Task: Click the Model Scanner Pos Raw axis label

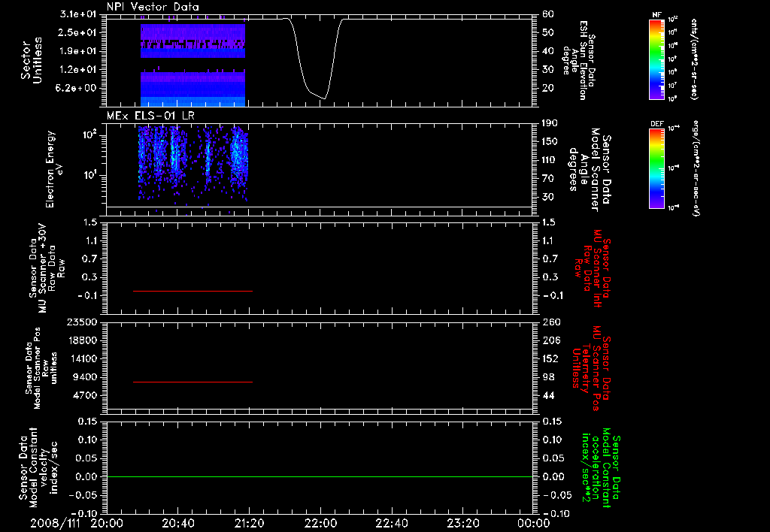Action: click(41, 368)
